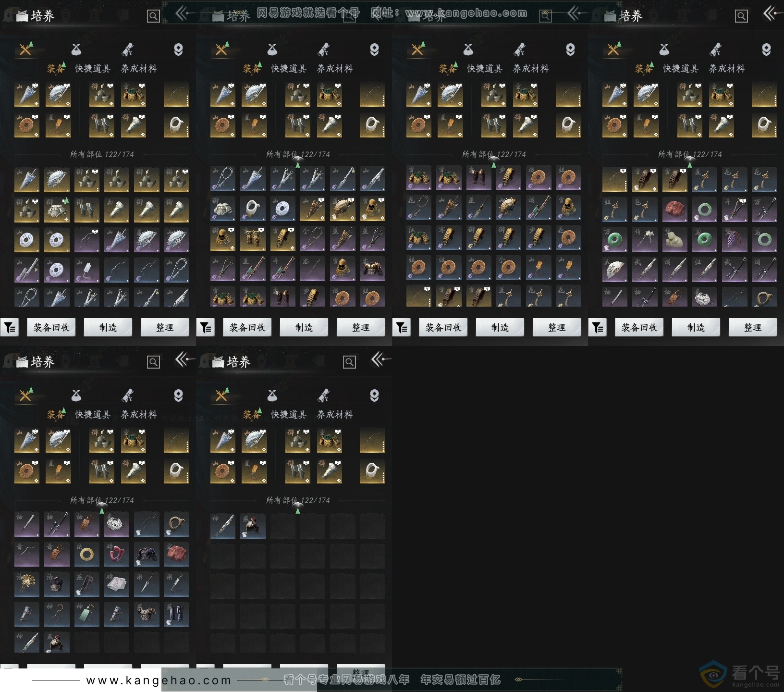Select red coral item in bottom-left panel inventory

coord(117,555)
